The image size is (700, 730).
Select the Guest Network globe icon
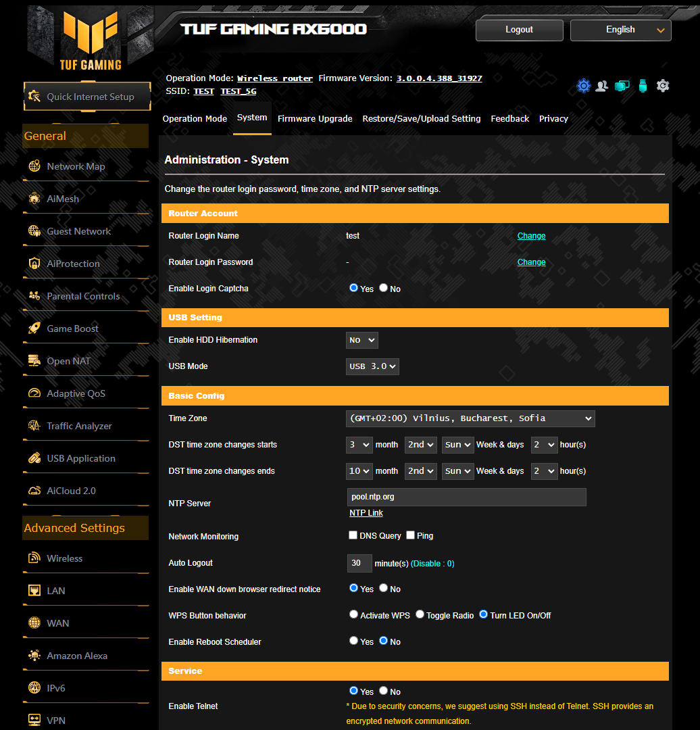click(x=34, y=231)
